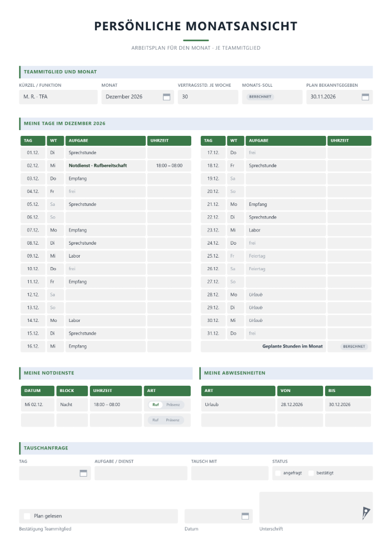This screenshot has height=554, width=392.
Task: Click the Vertragsstd. je Woche field
Action: click(208, 97)
